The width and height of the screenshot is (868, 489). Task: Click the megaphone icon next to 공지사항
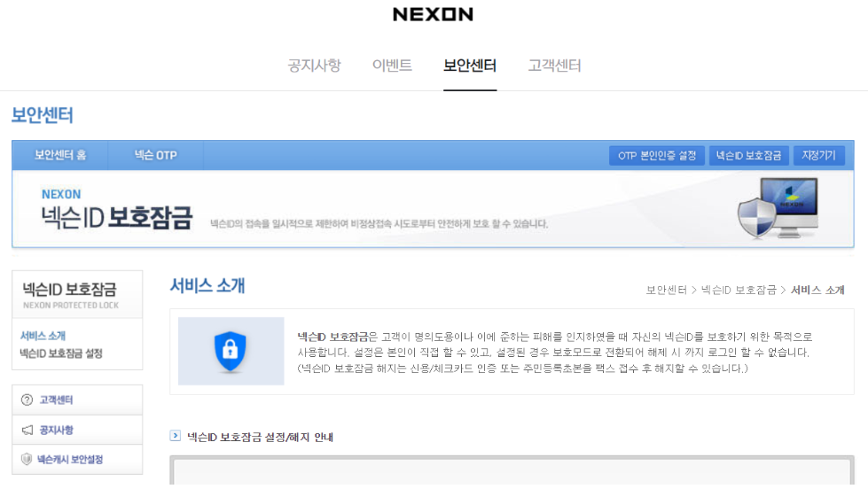(27, 430)
